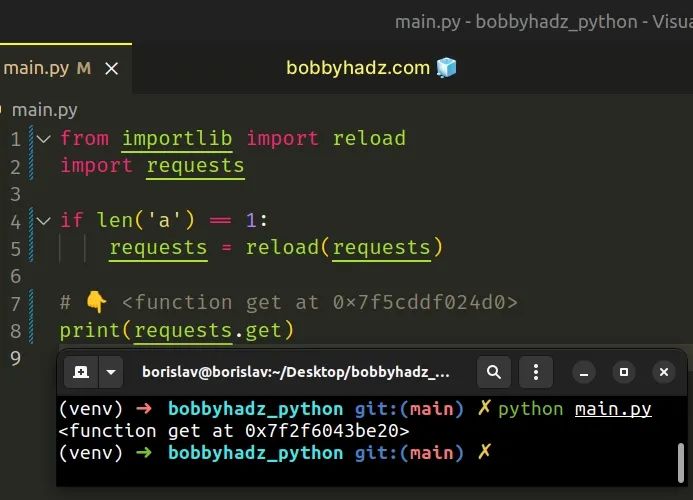Close the main.py editor tab

111,69
